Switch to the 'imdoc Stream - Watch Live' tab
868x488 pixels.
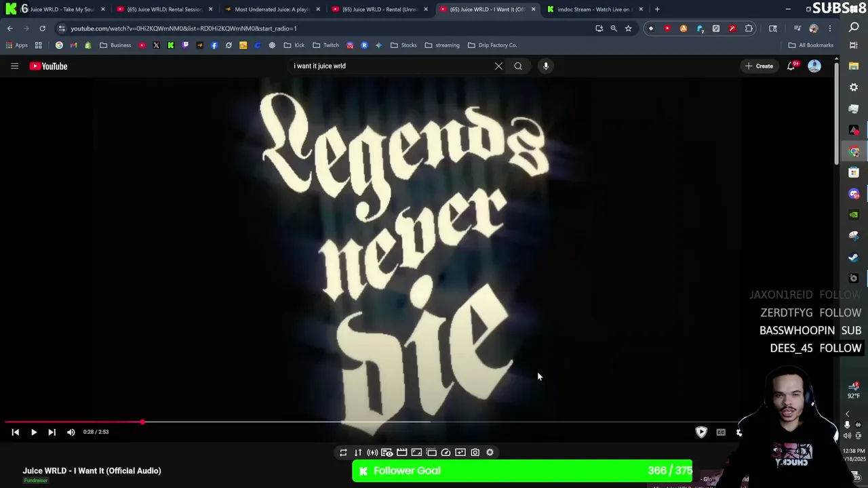[595, 9]
